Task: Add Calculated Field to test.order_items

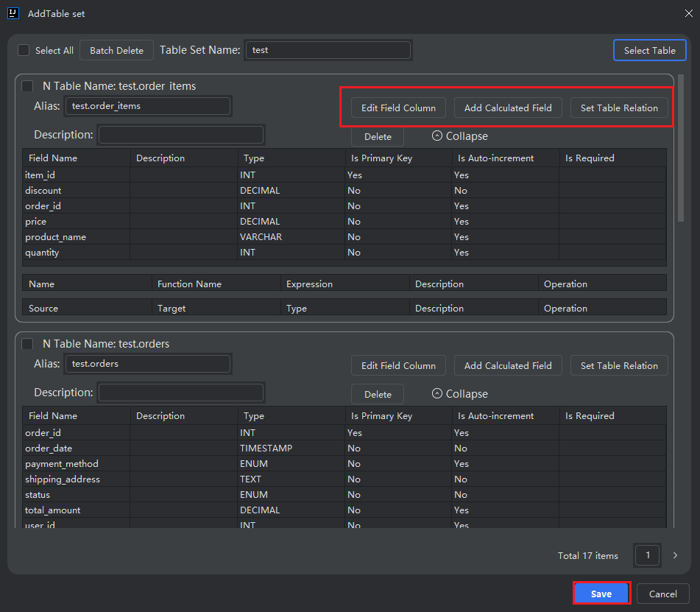Action: [x=508, y=108]
